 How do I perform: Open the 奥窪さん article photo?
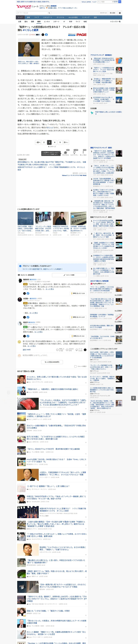pos(29,49)
